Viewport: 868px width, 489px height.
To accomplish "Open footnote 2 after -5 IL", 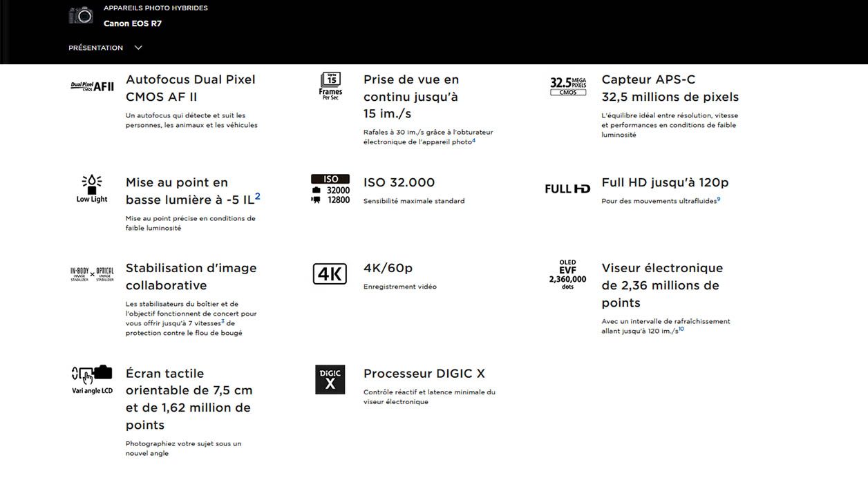I will [258, 196].
